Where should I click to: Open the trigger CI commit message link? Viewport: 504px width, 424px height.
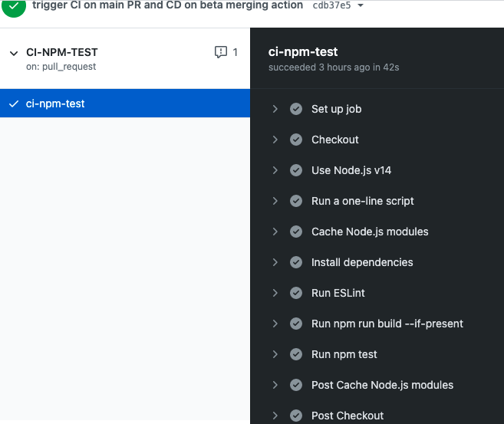tap(167, 5)
